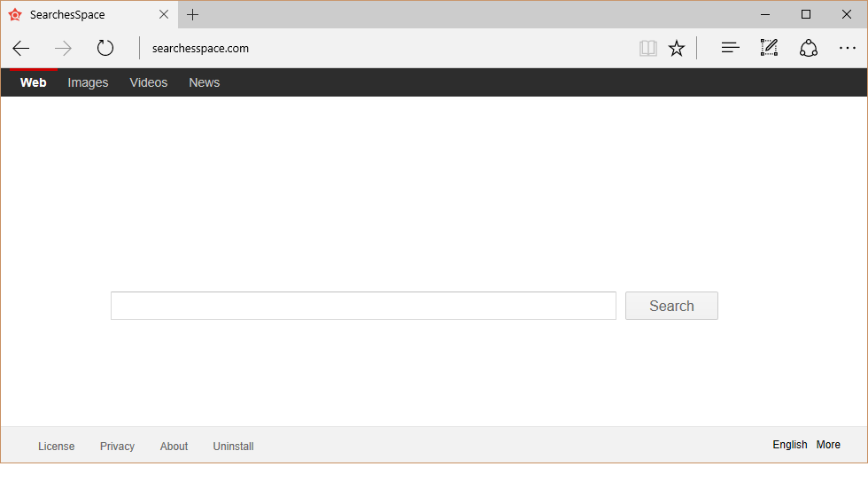868x482 pixels.
Task: Open the News tab
Action: pyautogui.click(x=204, y=82)
